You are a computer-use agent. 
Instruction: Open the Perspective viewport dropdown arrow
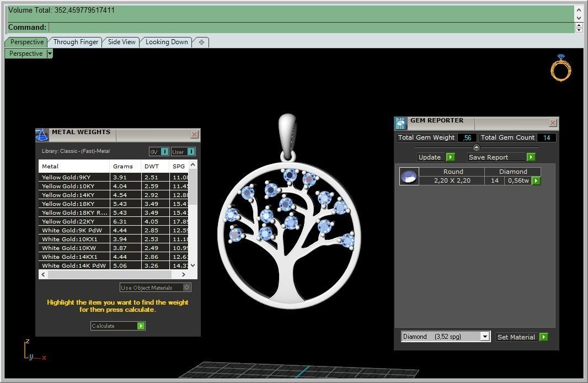point(50,54)
